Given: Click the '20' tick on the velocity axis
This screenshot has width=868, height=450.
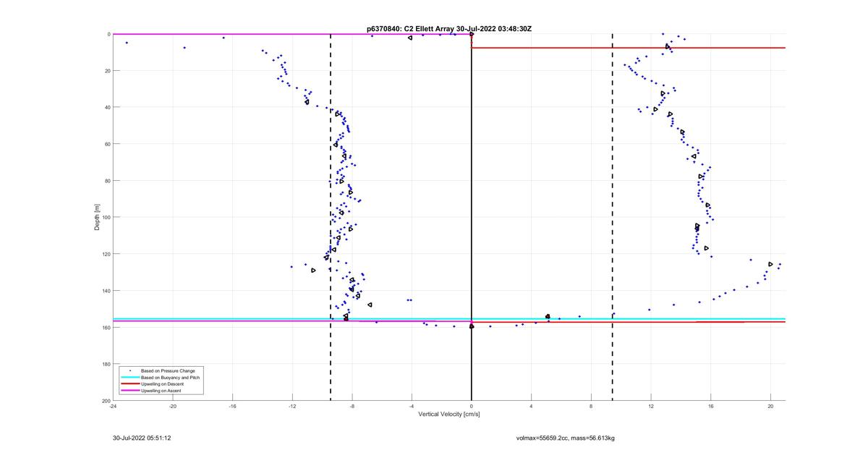Looking at the screenshot, I should point(770,406).
